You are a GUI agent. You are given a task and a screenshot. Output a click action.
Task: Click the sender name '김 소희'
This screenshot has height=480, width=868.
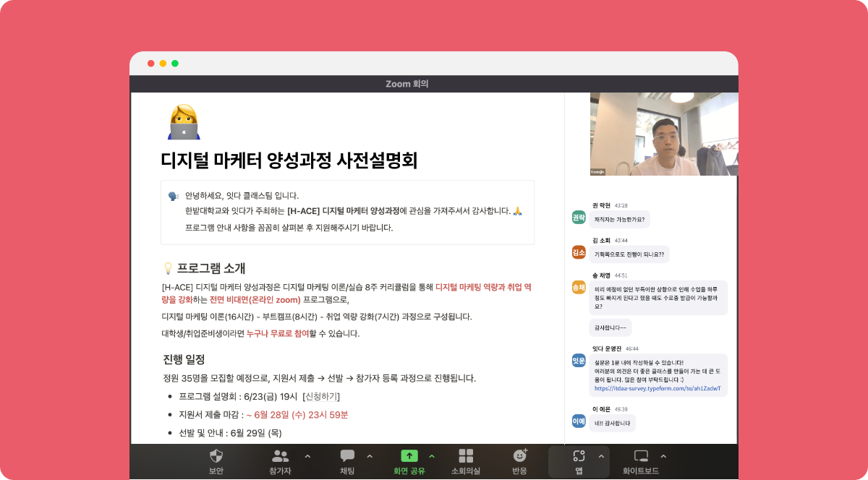coord(602,240)
